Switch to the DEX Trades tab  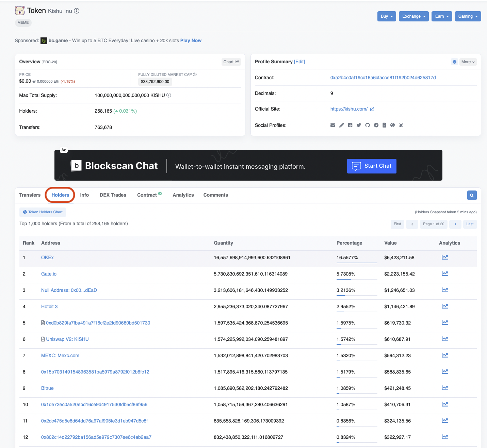[113, 195]
